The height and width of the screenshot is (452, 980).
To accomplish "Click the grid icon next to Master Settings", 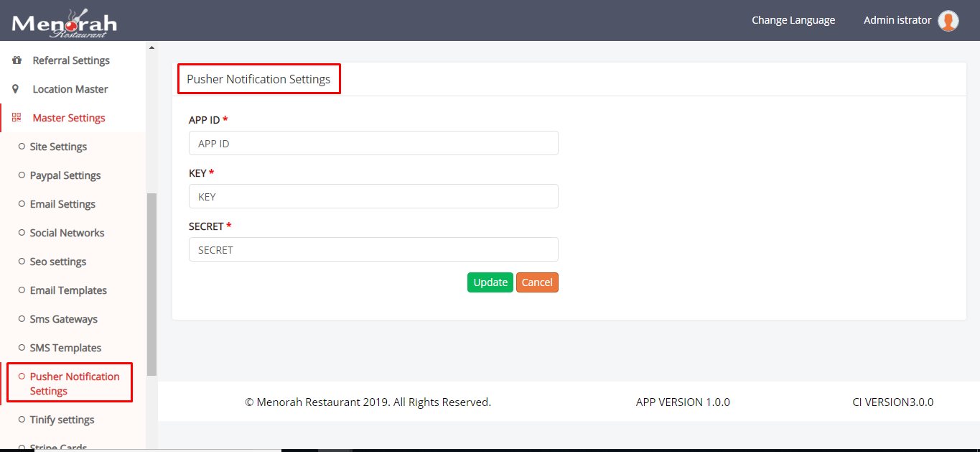I will pos(17,117).
